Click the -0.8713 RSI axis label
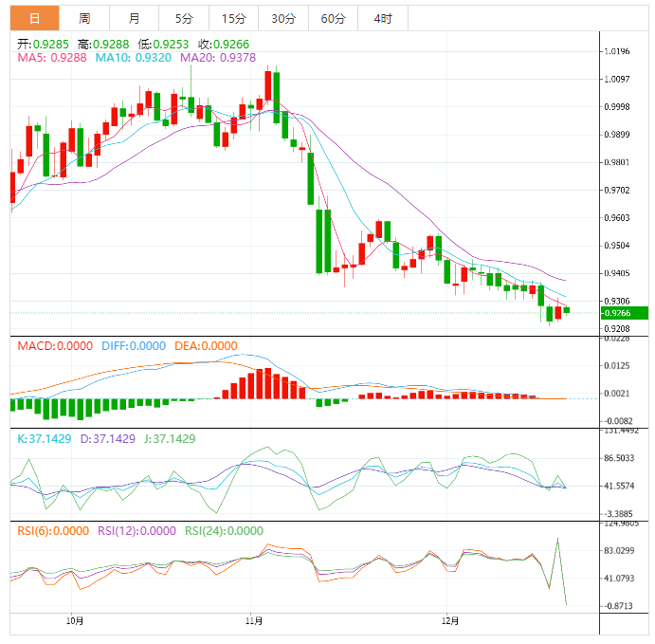Image resolution: width=655 pixels, height=644 pixels. [x=619, y=606]
